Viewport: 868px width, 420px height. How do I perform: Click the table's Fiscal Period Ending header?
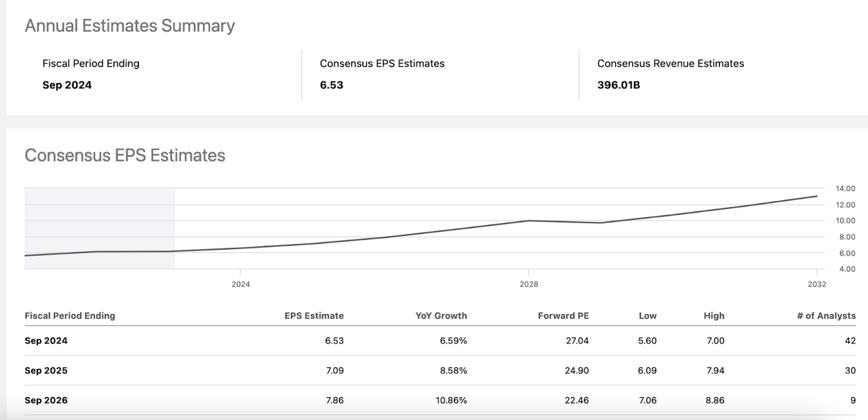[70, 316]
